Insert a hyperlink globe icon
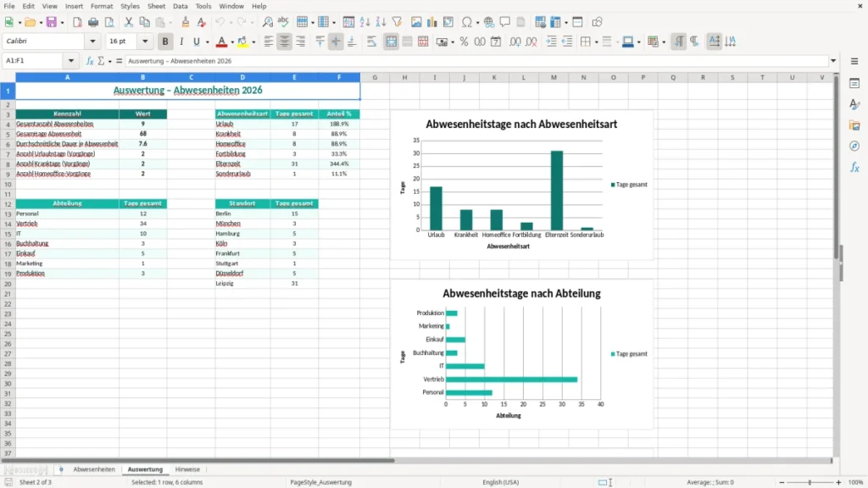 point(489,22)
